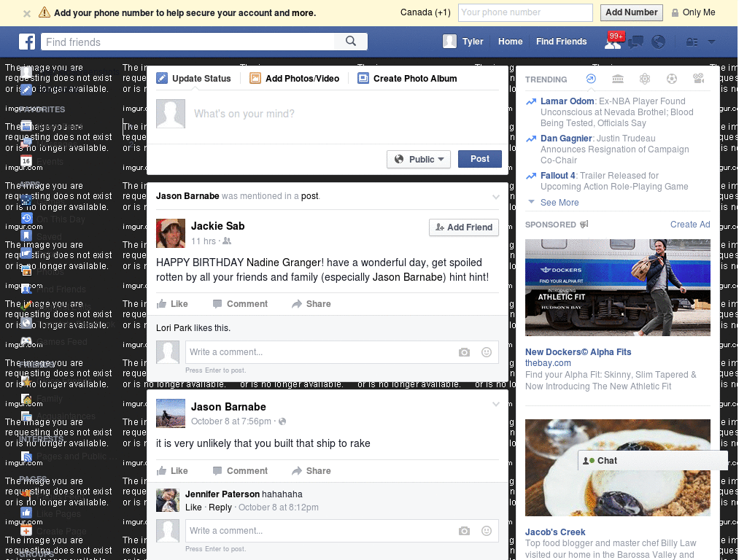Share Jason Barnabe's ship post

click(311, 471)
